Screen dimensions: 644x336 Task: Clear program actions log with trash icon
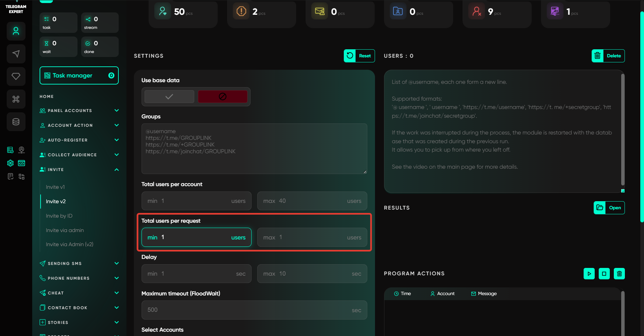pos(619,274)
